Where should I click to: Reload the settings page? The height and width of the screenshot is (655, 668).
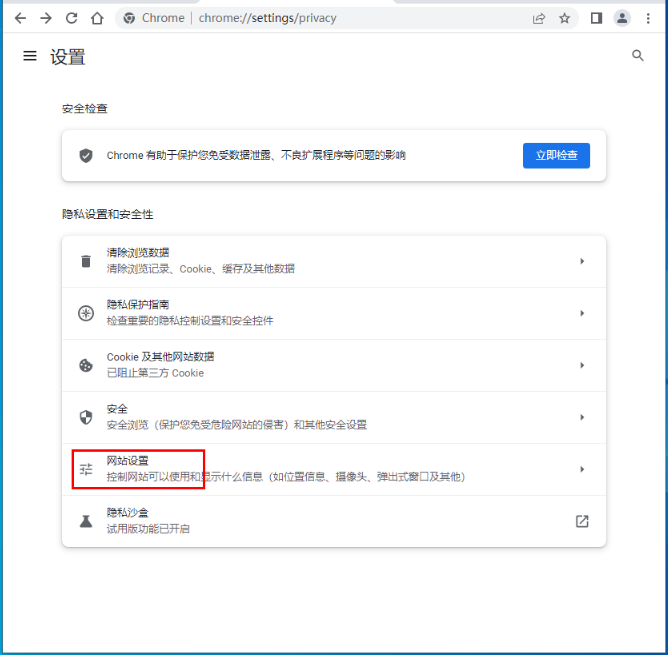[x=72, y=18]
